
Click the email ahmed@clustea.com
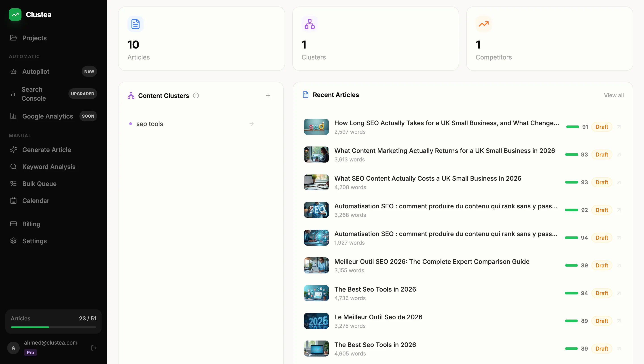51,343
